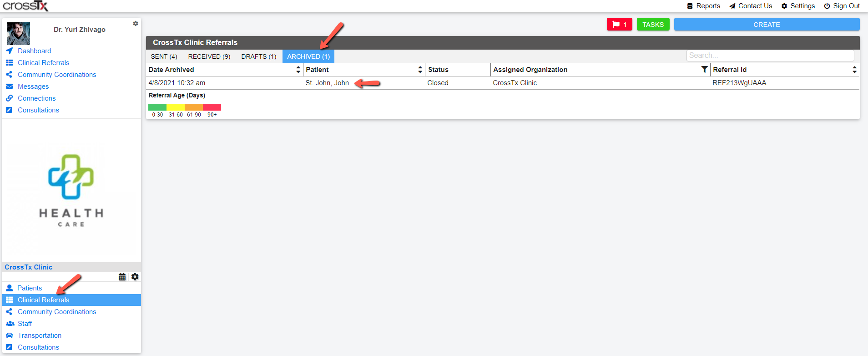
Task: Sort the Patient column using its arrows
Action: coord(420,69)
